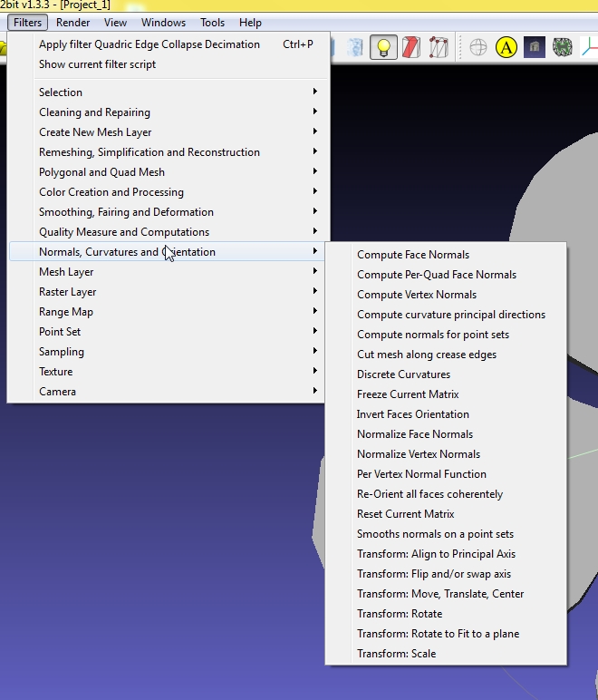Expand Color Creation and Processing submenu
The height and width of the screenshot is (700, 598).
169,192
